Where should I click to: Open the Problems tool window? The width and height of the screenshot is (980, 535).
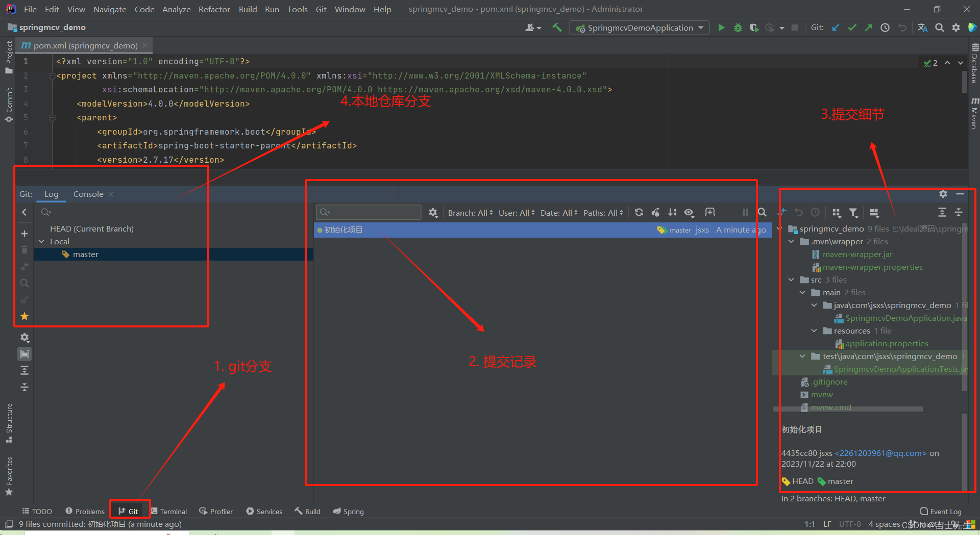coord(85,511)
